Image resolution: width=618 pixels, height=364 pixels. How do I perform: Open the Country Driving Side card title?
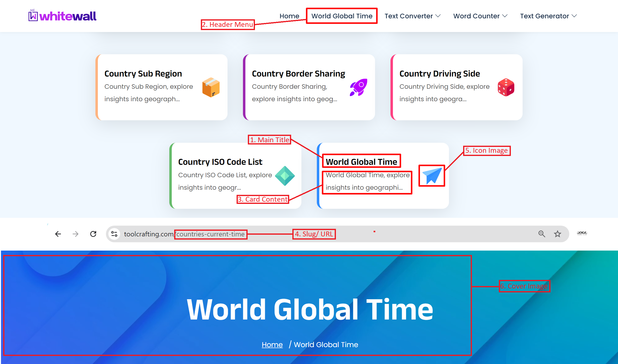(x=440, y=74)
